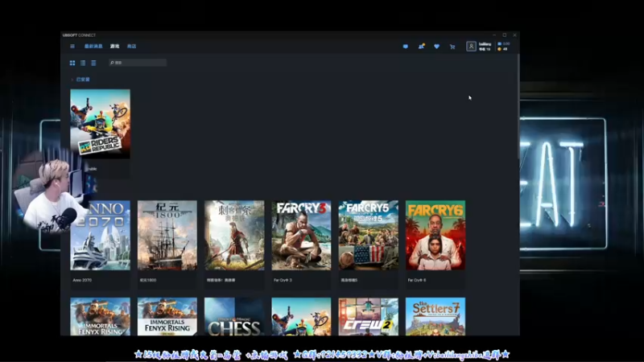
Task: Click the 'Far Cry® 6' title label
Action: (417, 280)
